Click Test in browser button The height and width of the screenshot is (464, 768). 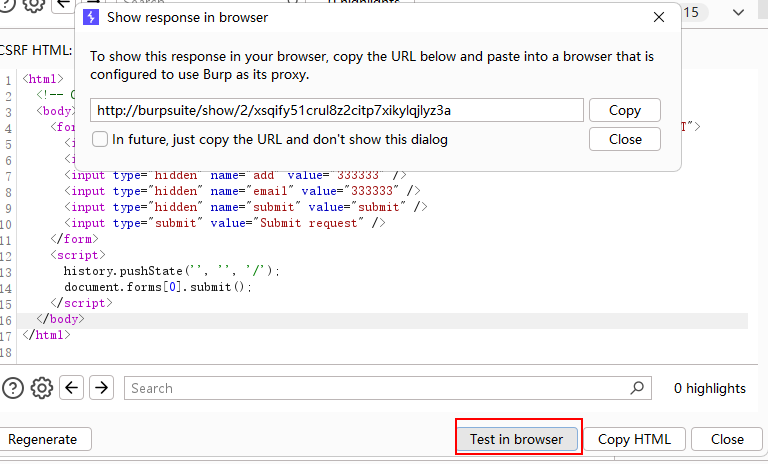[x=516, y=439]
